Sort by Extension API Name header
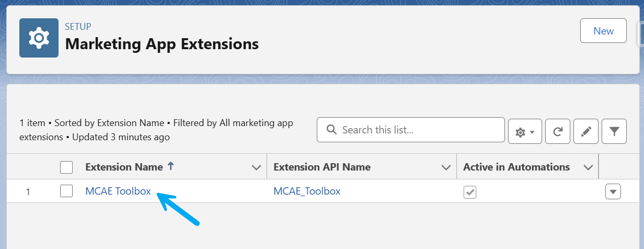The width and height of the screenshot is (644, 249). (x=322, y=167)
